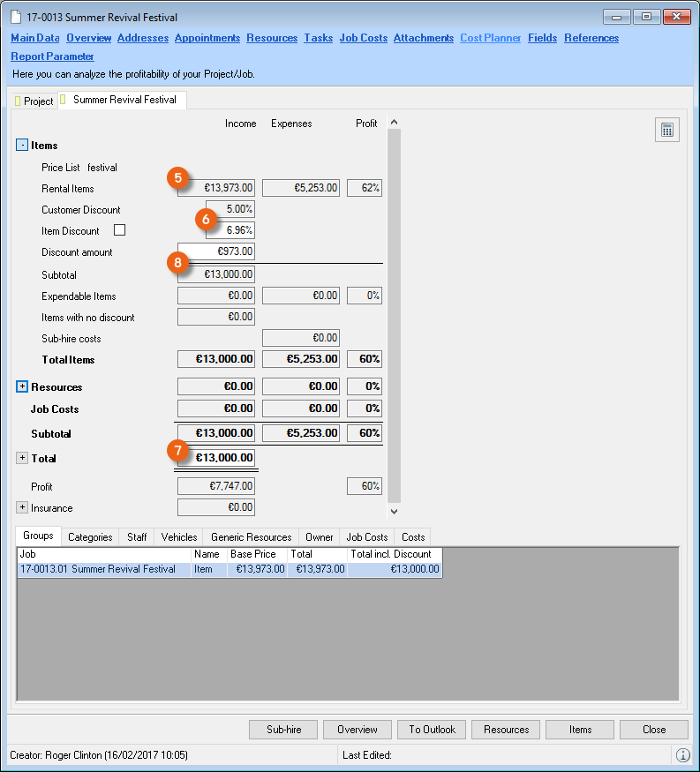This screenshot has height=772, width=700.
Task: Expand the Insurance section
Action: 22,507
